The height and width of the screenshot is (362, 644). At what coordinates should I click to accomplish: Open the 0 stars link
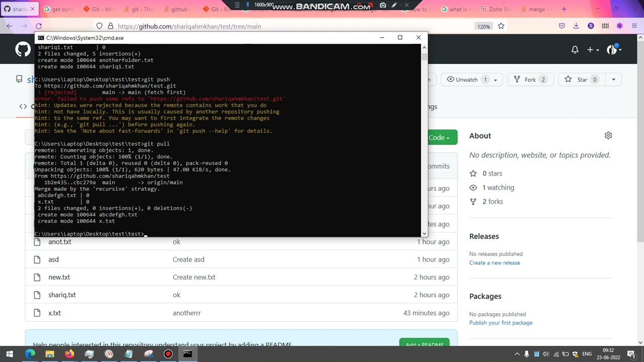pyautogui.click(x=492, y=173)
